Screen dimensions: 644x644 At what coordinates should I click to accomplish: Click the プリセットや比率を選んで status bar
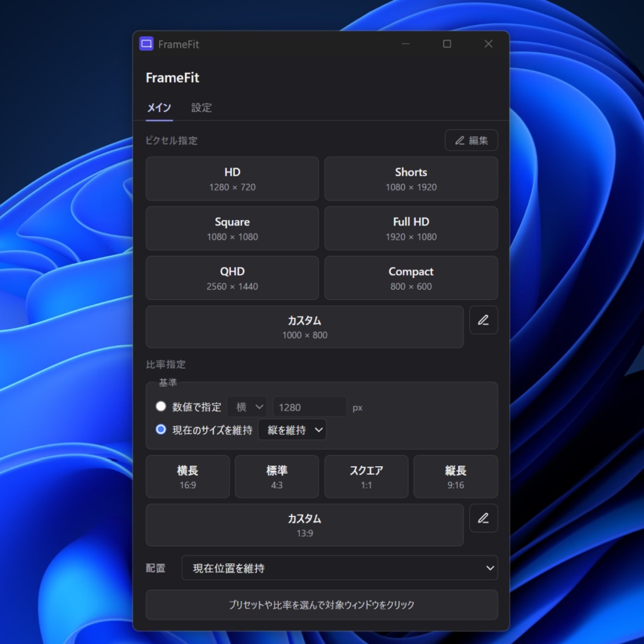tap(322, 605)
